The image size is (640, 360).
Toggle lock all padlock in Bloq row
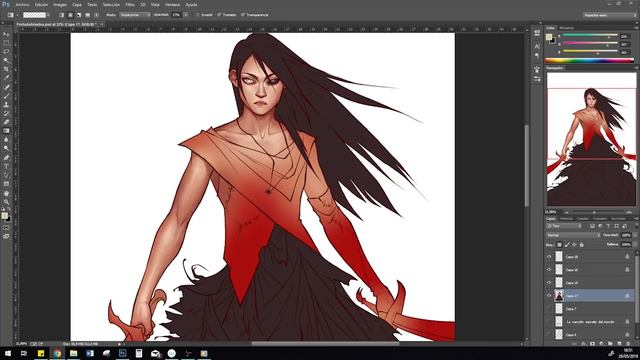582,244
